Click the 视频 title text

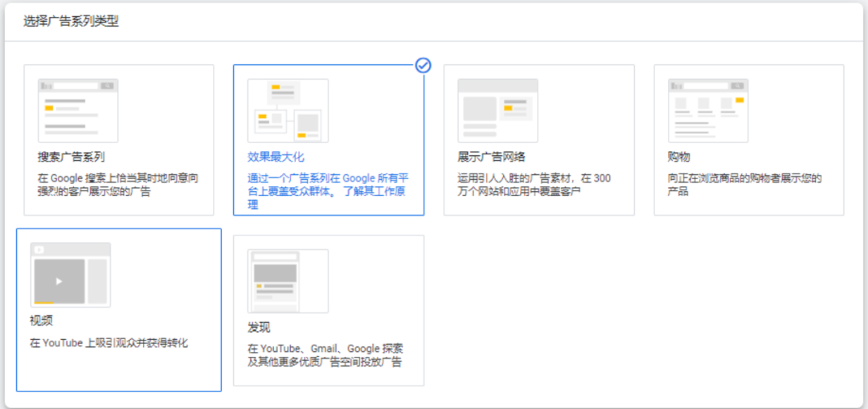[42, 321]
